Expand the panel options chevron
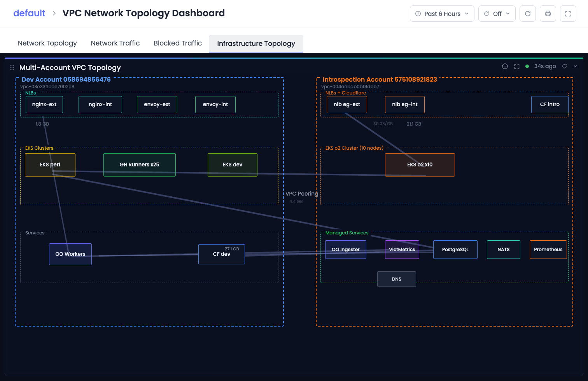 576,66
